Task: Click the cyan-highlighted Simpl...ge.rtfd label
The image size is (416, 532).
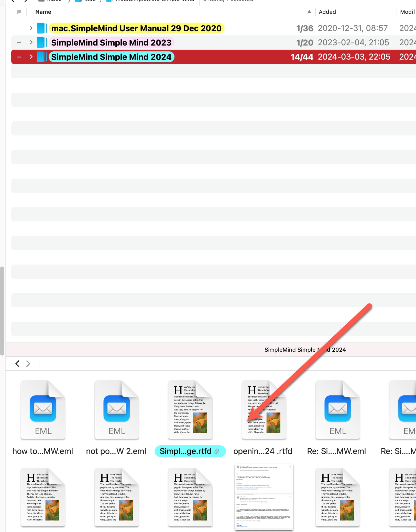Action: pos(185,451)
